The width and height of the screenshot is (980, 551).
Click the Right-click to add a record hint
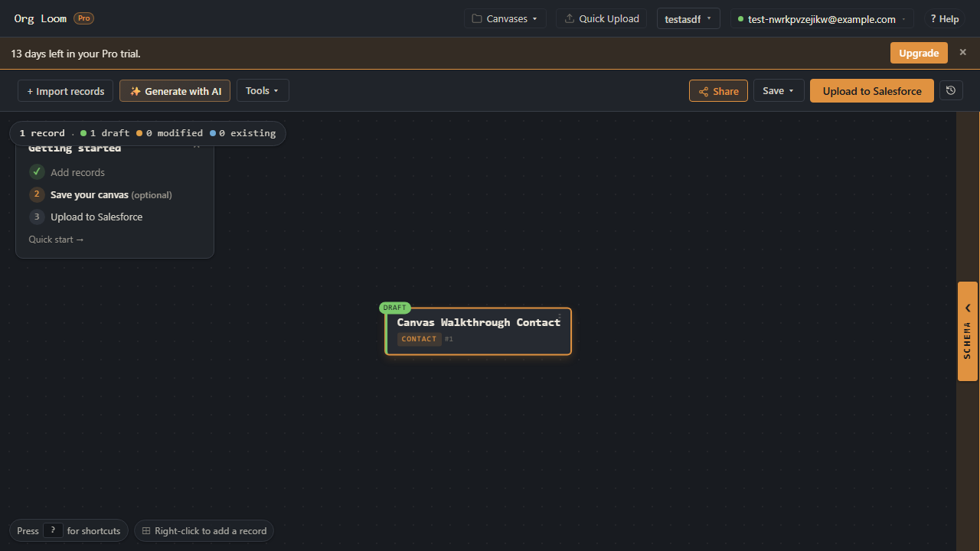coord(204,530)
